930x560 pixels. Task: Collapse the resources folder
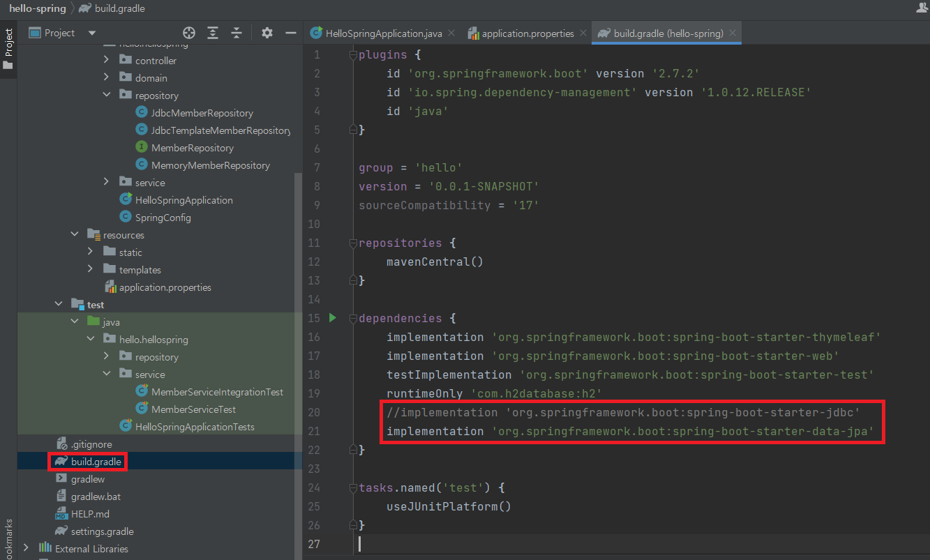coord(75,235)
